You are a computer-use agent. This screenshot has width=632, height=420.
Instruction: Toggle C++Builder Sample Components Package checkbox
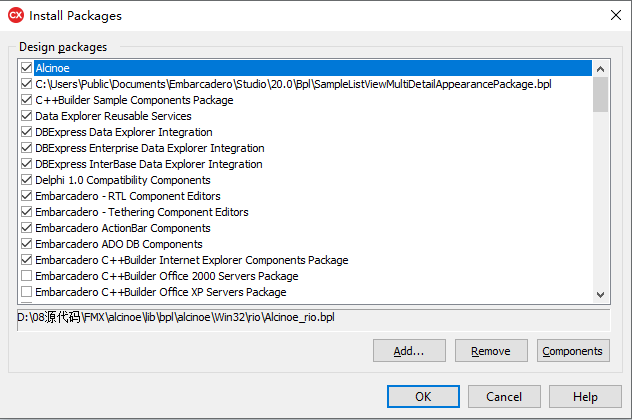(x=26, y=100)
